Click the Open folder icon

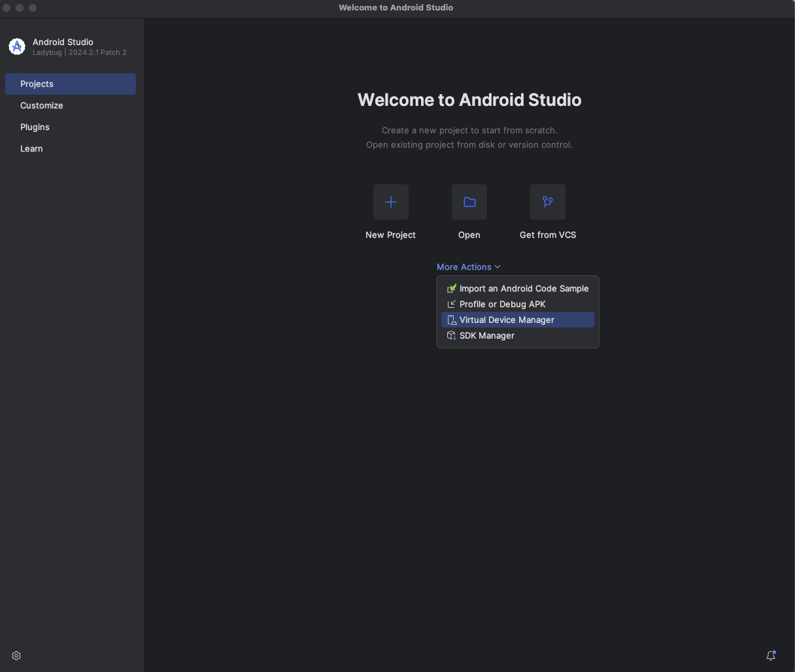click(x=469, y=202)
